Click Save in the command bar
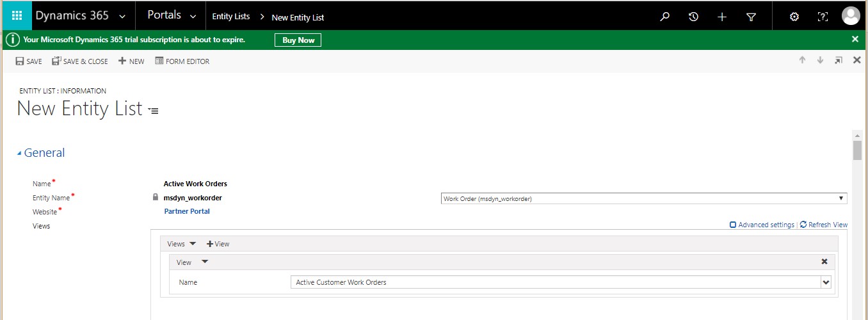Screen dimensions: 868x320 29,61
